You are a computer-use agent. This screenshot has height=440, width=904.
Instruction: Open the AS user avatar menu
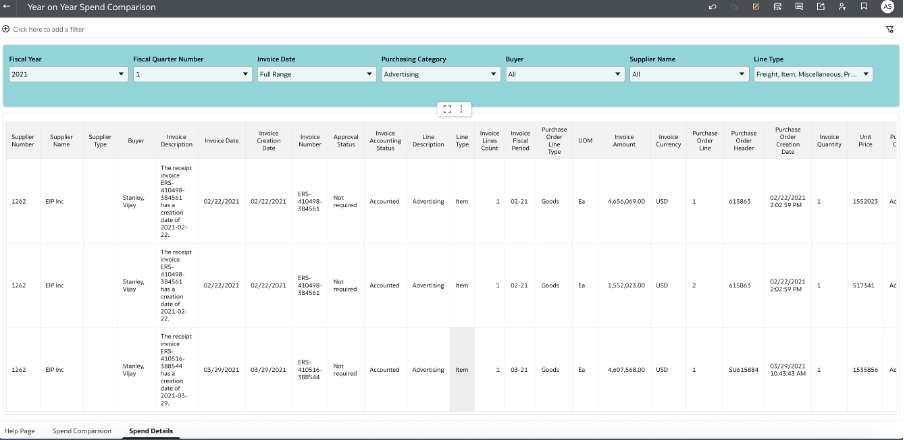tap(887, 7)
